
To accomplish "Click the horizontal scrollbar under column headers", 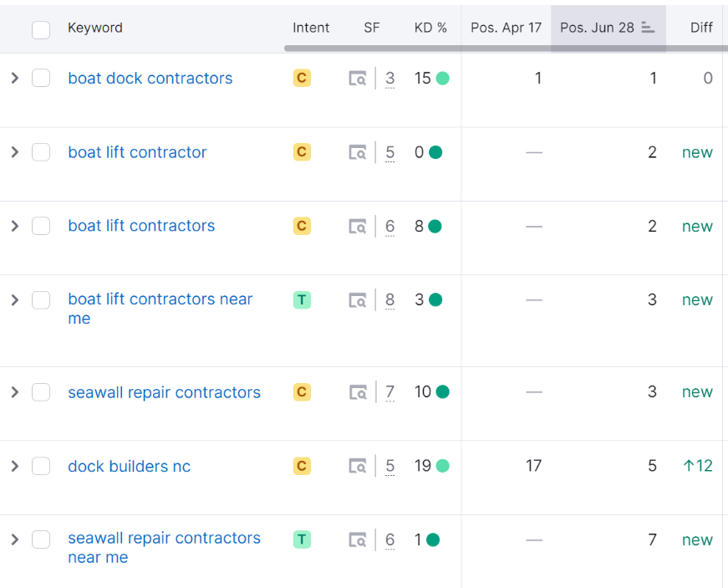I will click(x=501, y=49).
